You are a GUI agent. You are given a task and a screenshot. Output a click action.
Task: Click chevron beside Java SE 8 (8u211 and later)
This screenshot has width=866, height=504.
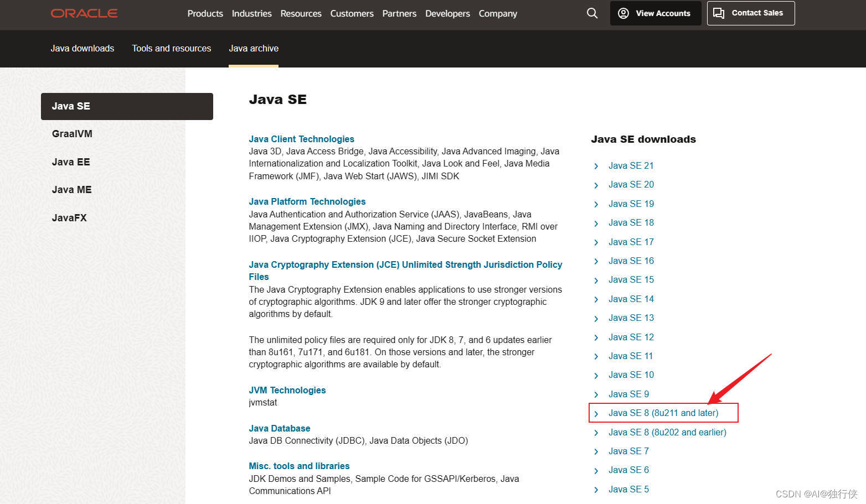coord(596,413)
